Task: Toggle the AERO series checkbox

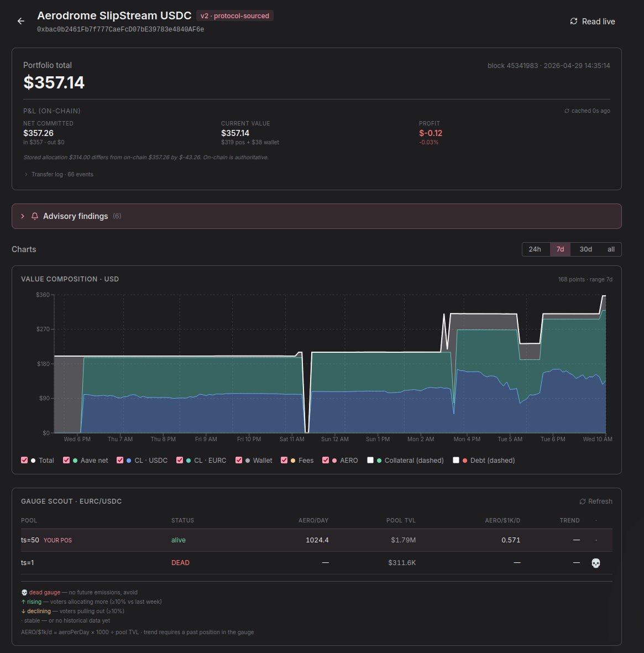Action: point(326,460)
